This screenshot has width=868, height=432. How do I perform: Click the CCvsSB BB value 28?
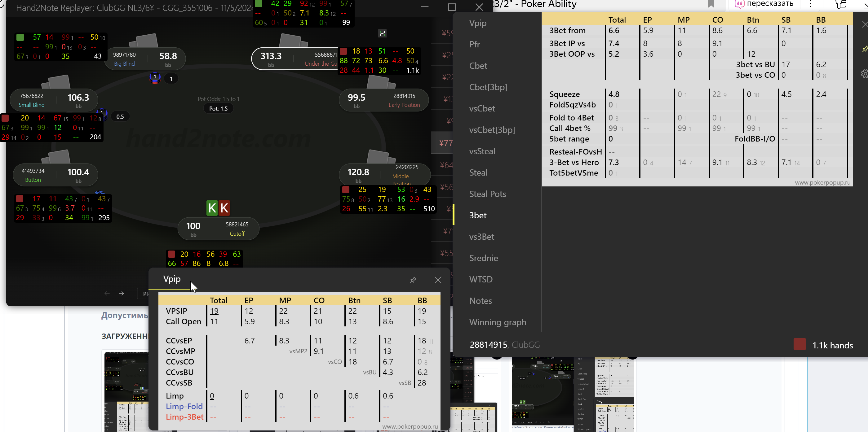point(422,383)
